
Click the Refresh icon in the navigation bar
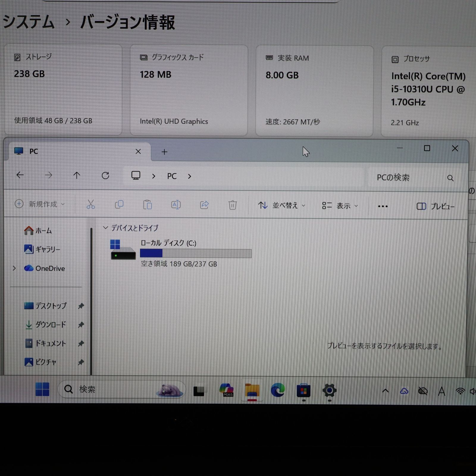tap(106, 176)
